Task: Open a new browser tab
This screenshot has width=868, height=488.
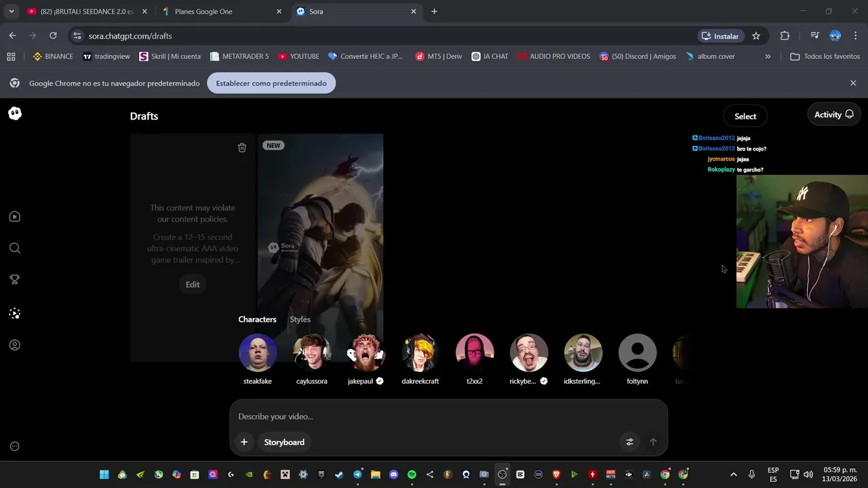Action: click(434, 12)
